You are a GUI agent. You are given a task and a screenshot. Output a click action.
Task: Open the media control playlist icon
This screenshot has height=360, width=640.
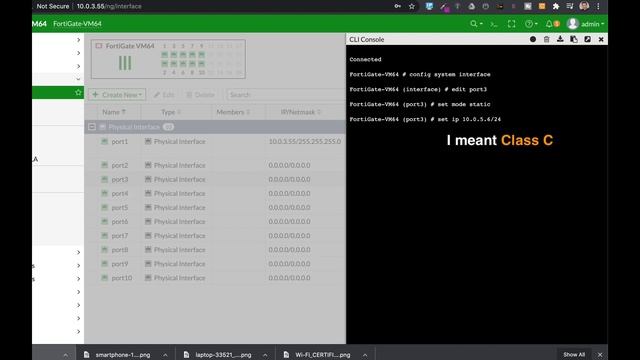pyautogui.click(x=570, y=6)
